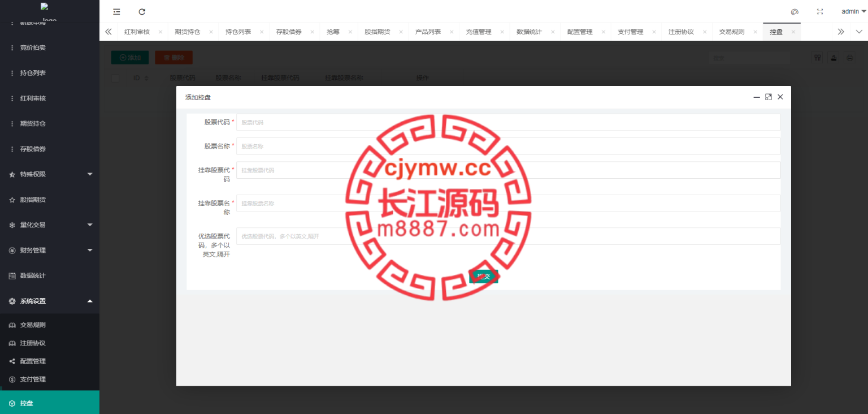Viewport: 868px width, 414px height.
Task: Click the 优选股票代码 input field
Action: pyautogui.click(x=508, y=236)
